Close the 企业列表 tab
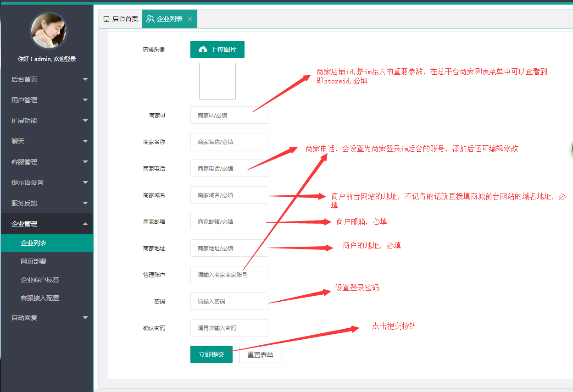This screenshot has width=573, height=392. point(189,19)
